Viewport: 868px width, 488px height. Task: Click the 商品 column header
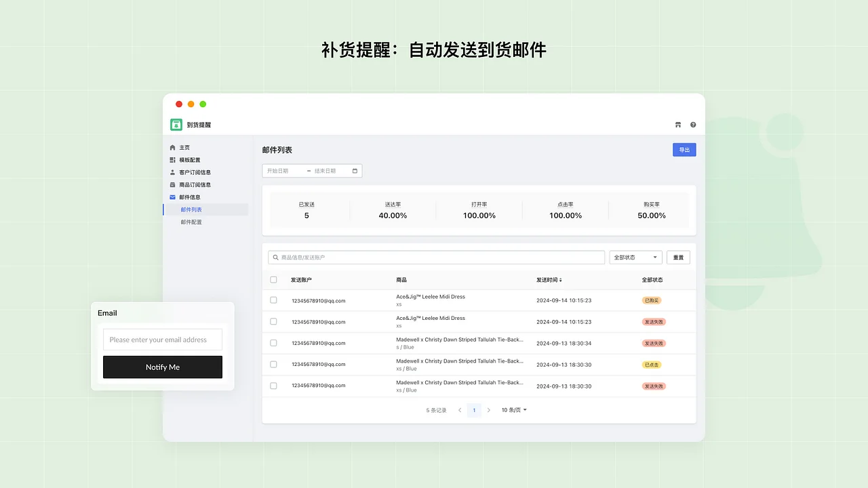401,280
